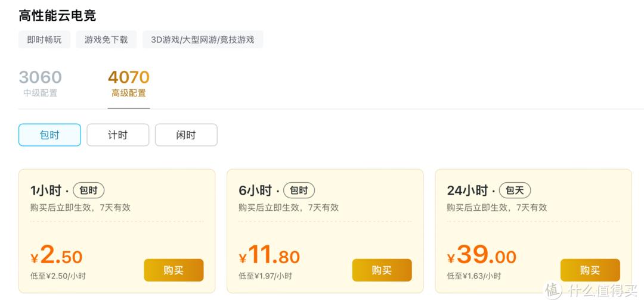Click the 包天 badge on 24小时 card
644x306 pixels.
pyautogui.click(x=515, y=191)
